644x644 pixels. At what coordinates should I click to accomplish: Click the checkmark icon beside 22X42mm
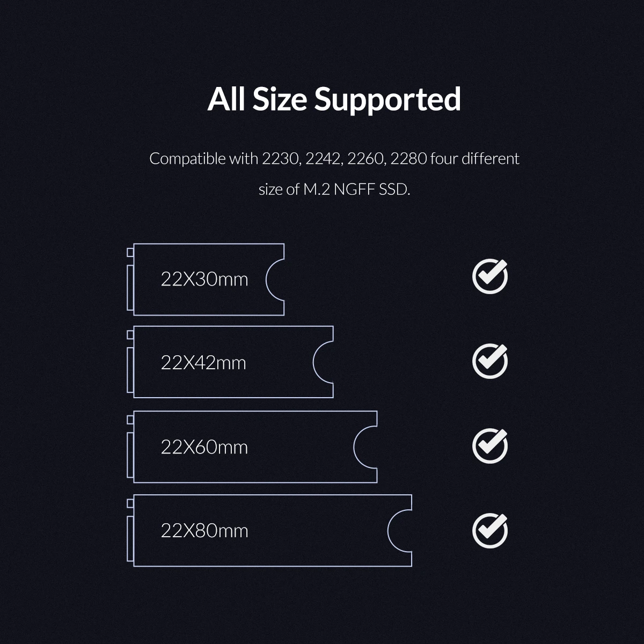[489, 361]
